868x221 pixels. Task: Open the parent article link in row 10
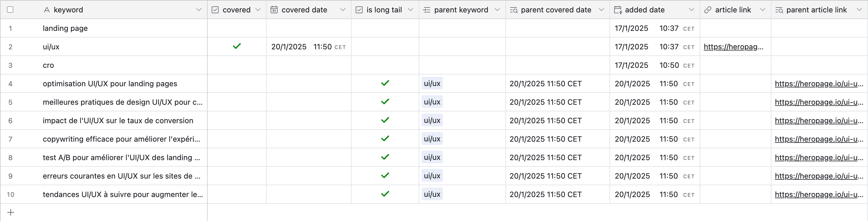[819, 194]
